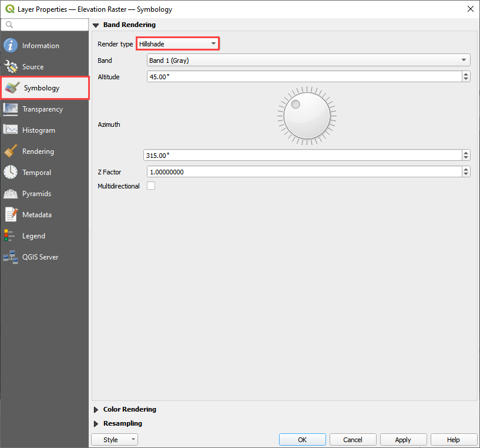The height and width of the screenshot is (448, 480).
Task: Click the Z Factor input field
Action: click(x=303, y=172)
